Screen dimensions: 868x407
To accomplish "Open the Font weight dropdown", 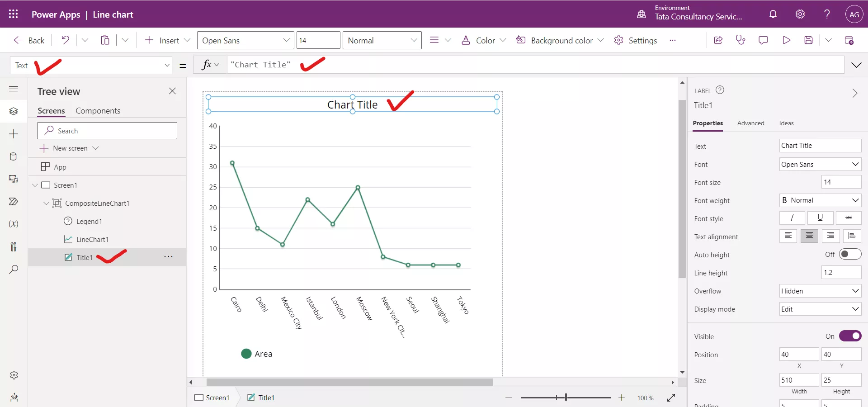I will click(x=820, y=200).
